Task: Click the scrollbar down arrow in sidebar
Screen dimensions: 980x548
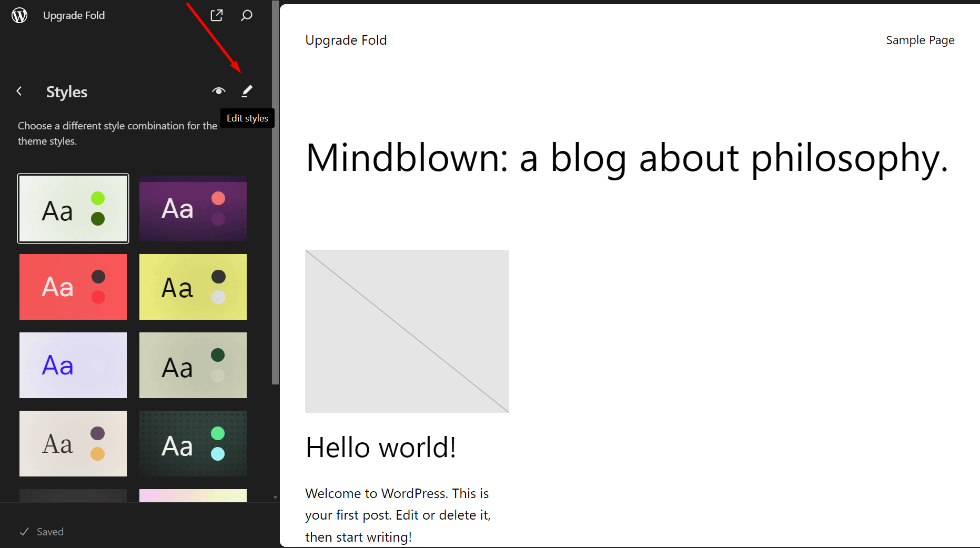Action: click(x=275, y=498)
